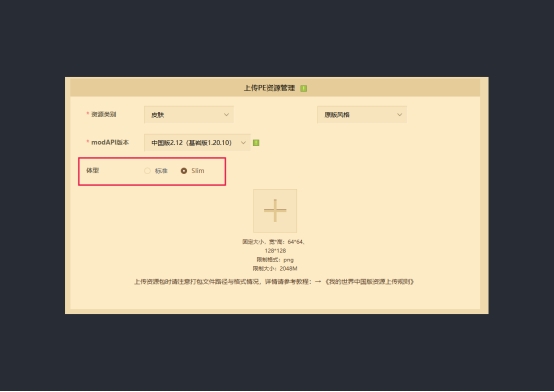Click the green info icon next to modAPI version
The image size is (554, 392).
pyautogui.click(x=256, y=143)
